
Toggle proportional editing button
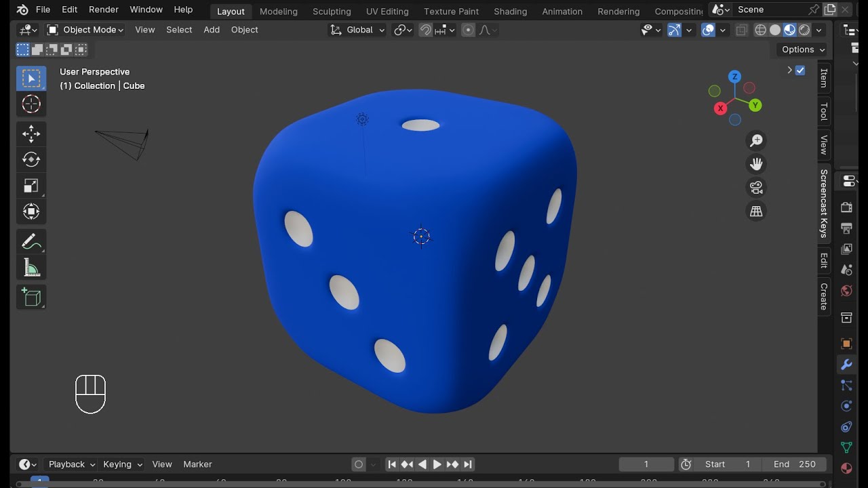(468, 30)
